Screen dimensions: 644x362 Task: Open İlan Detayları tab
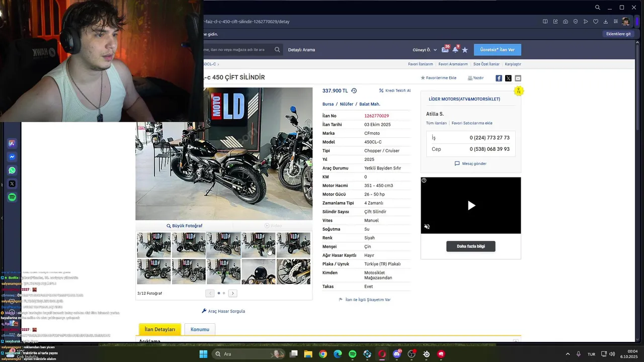(x=160, y=329)
